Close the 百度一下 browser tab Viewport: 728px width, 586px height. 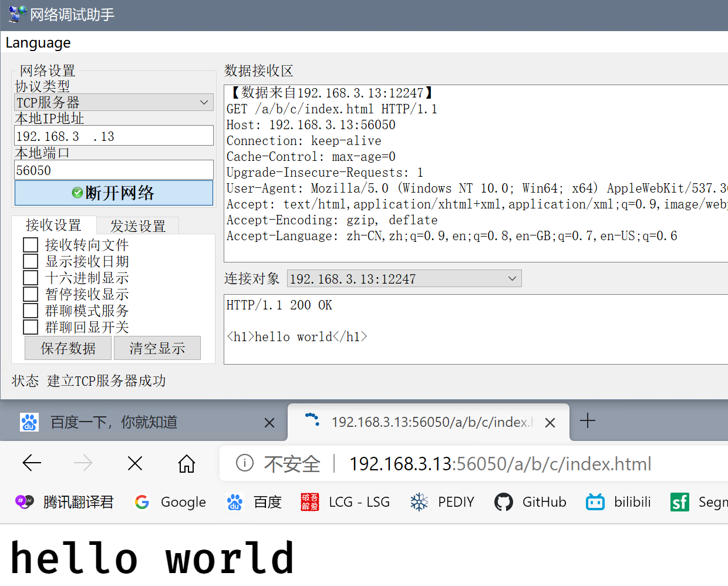(x=269, y=423)
